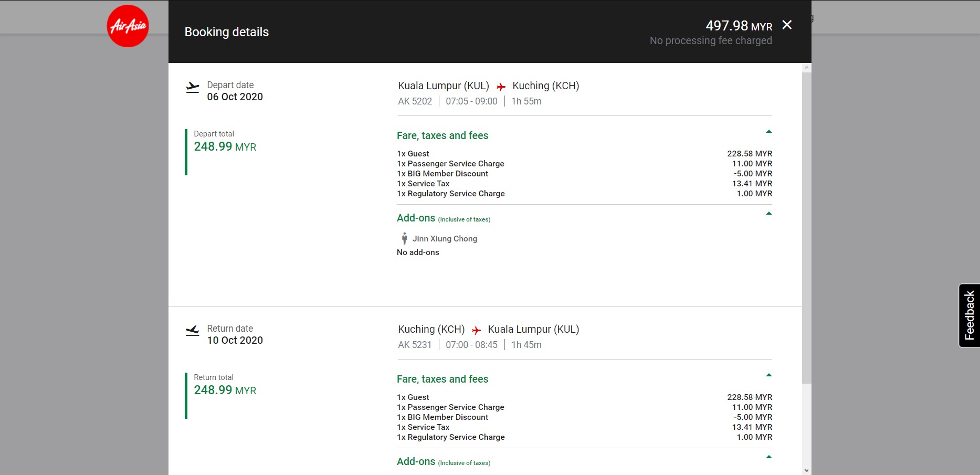Click the AirAsia logo

coord(128,26)
